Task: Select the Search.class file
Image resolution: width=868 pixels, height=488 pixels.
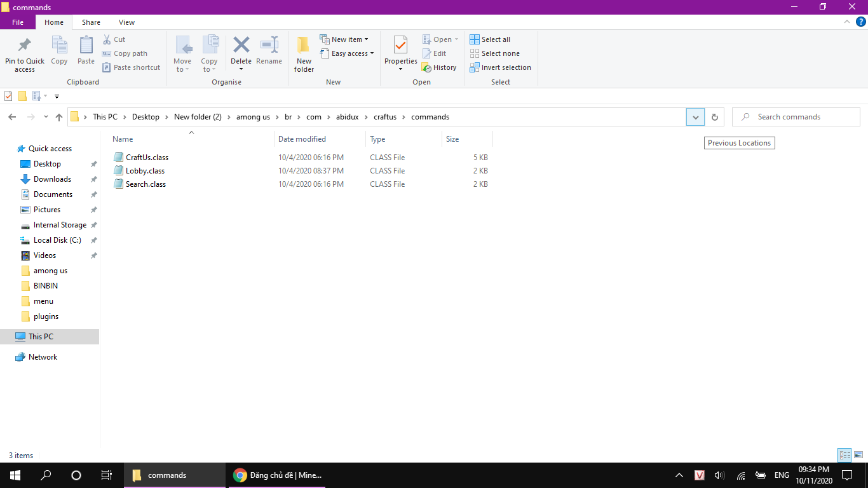Action: (146, 184)
